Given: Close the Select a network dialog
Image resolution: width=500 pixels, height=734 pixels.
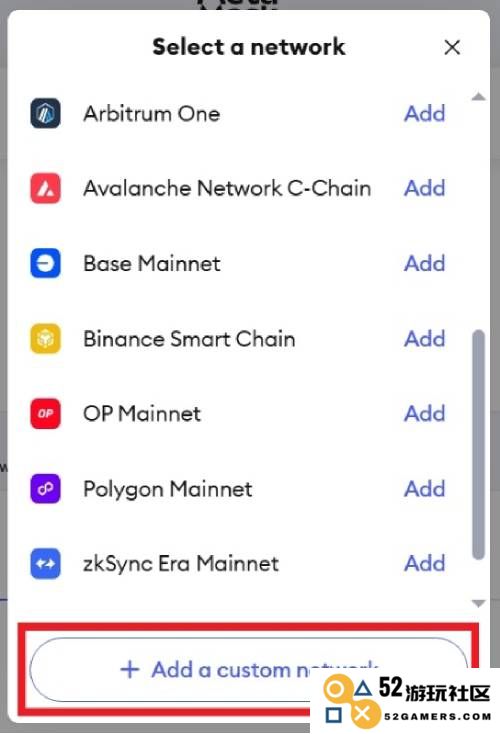Looking at the screenshot, I should [x=452, y=47].
